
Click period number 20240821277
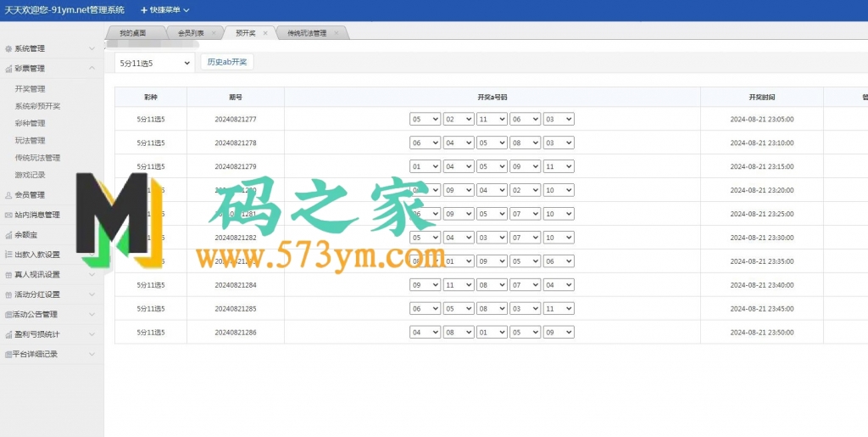click(236, 119)
